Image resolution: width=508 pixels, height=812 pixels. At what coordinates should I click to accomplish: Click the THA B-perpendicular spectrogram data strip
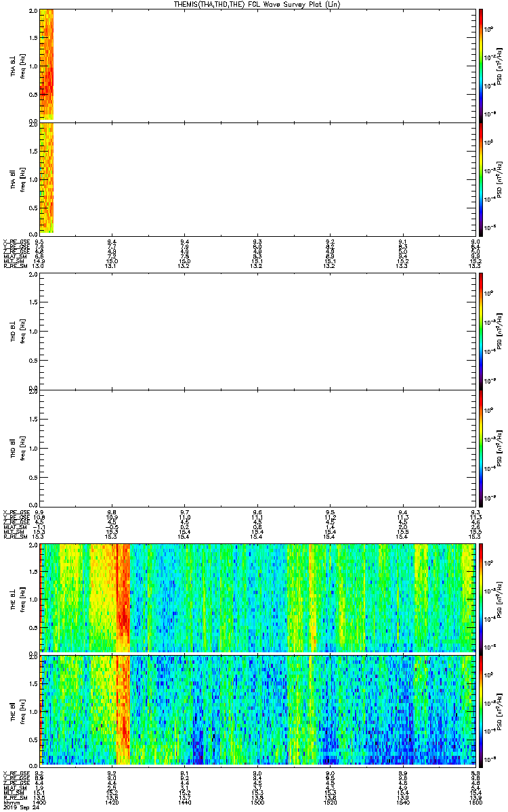click(x=46, y=64)
